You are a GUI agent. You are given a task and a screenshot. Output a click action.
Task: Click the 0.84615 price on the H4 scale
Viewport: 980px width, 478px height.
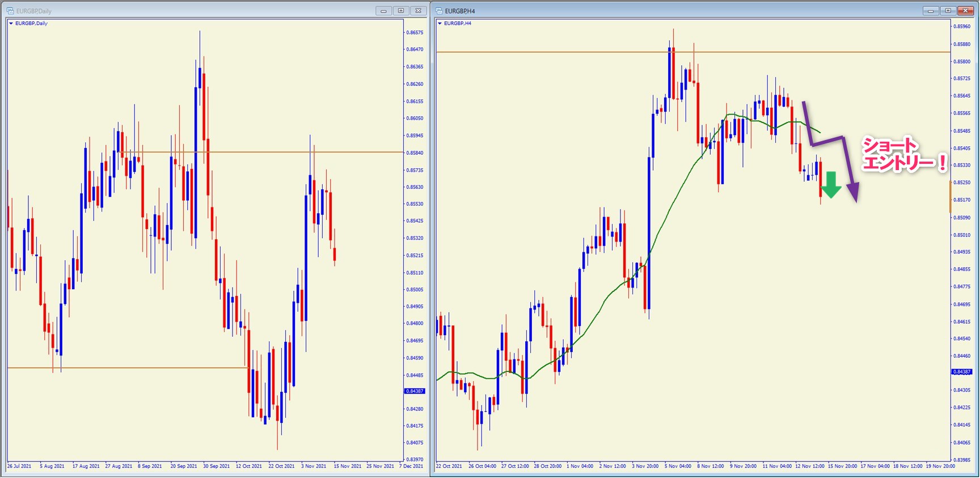click(x=962, y=322)
